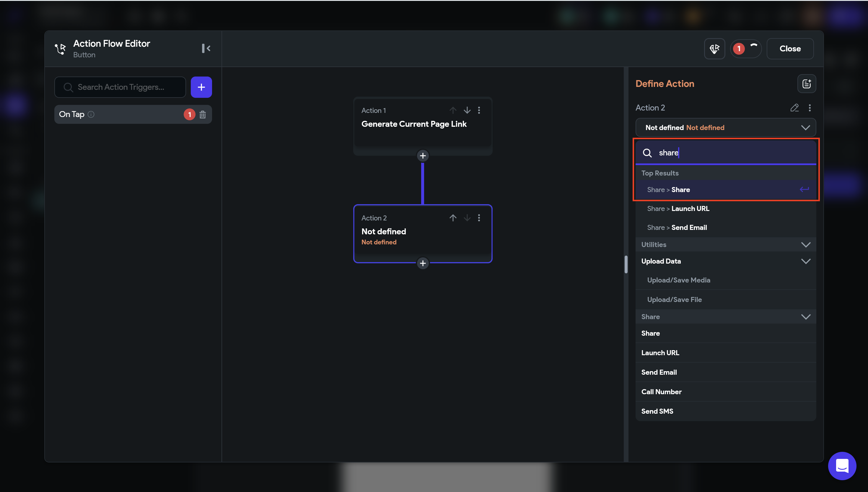Image resolution: width=868 pixels, height=492 pixels.
Task: Delete the On Tap trigger
Action: [x=203, y=115]
